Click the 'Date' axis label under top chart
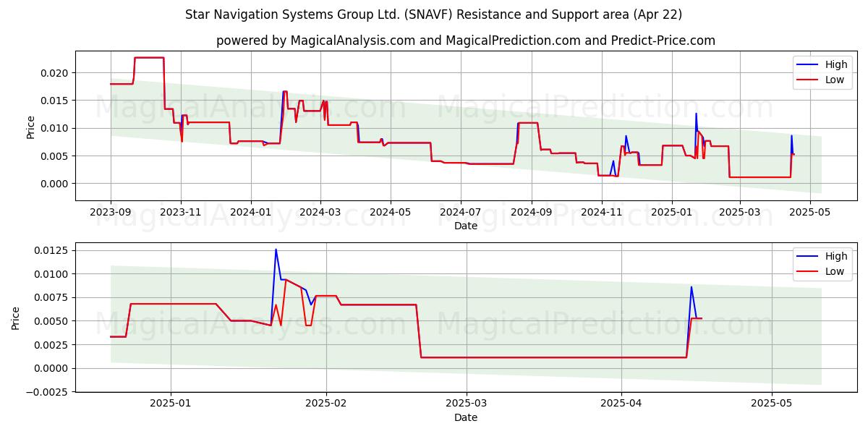 (x=465, y=226)
